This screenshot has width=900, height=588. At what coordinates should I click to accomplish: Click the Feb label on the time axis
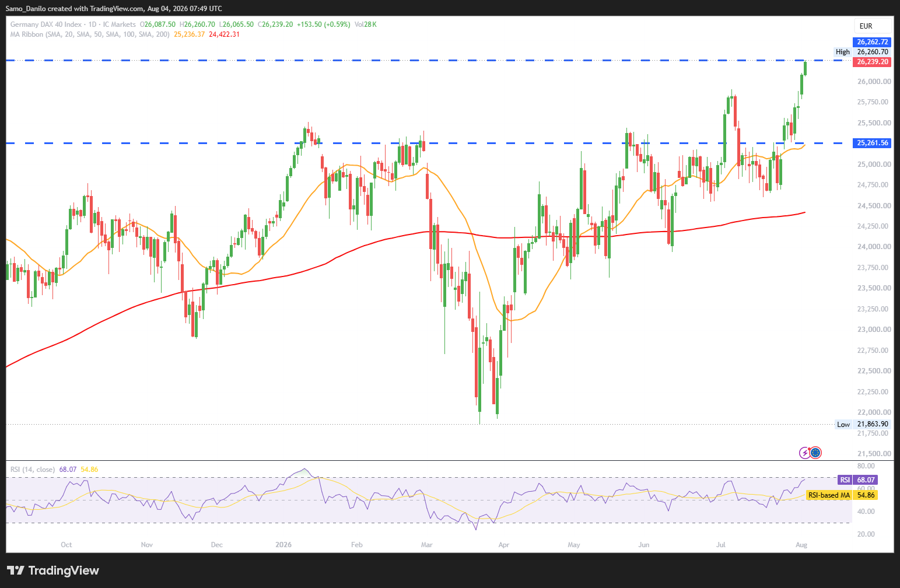(357, 545)
